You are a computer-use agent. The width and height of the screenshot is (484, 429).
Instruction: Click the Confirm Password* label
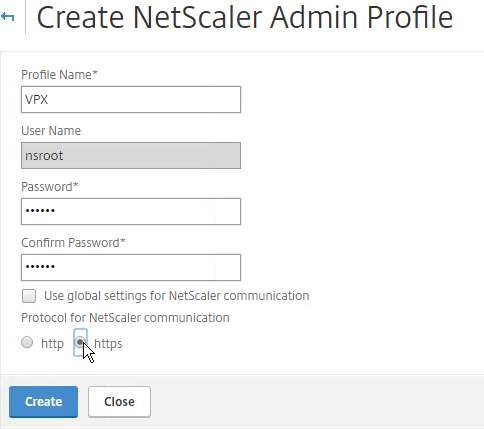(x=73, y=243)
